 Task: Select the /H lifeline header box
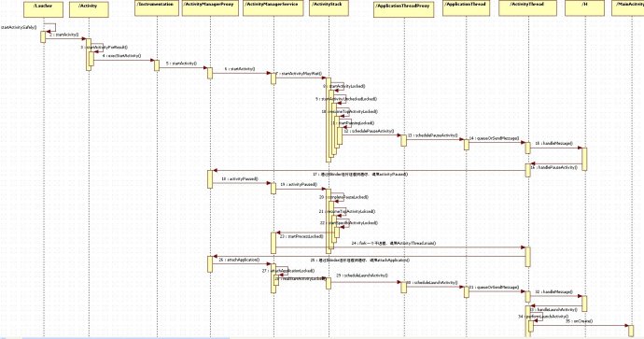click(584, 8)
